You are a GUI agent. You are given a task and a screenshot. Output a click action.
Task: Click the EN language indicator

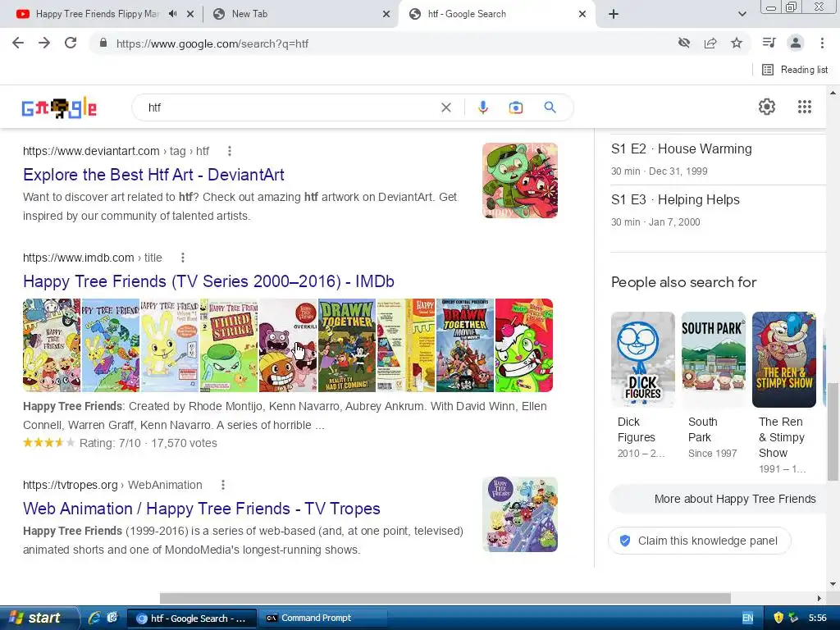coord(748,619)
